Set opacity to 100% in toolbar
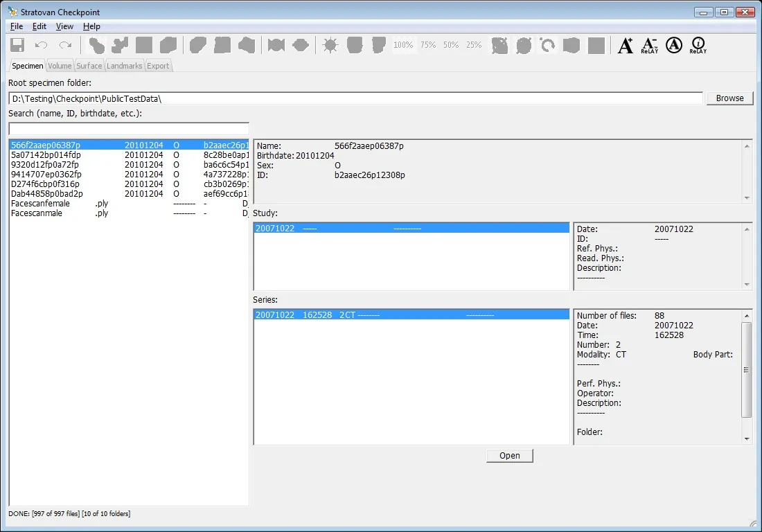 403,45
